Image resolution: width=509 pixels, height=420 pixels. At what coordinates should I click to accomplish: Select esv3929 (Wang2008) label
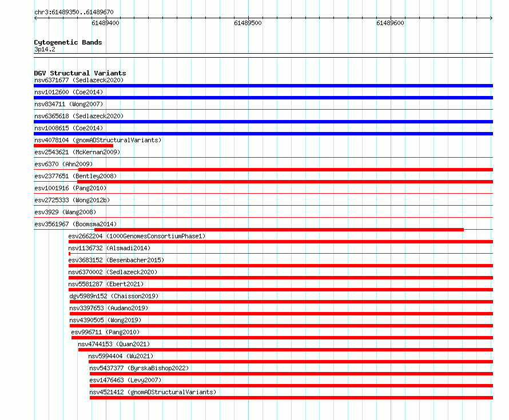[65, 212]
